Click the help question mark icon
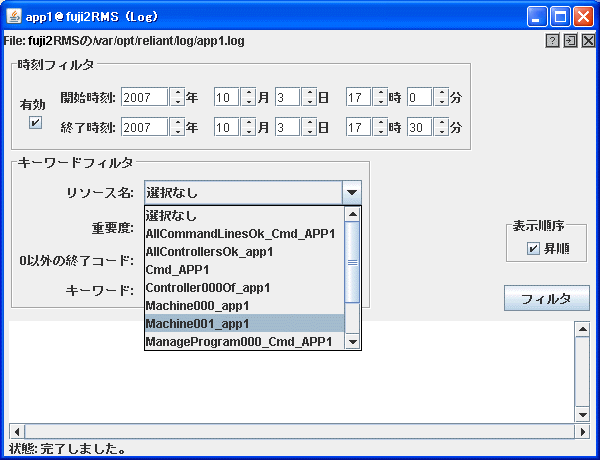The width and height of the screenshot is (600, 460). coord(552,41)
